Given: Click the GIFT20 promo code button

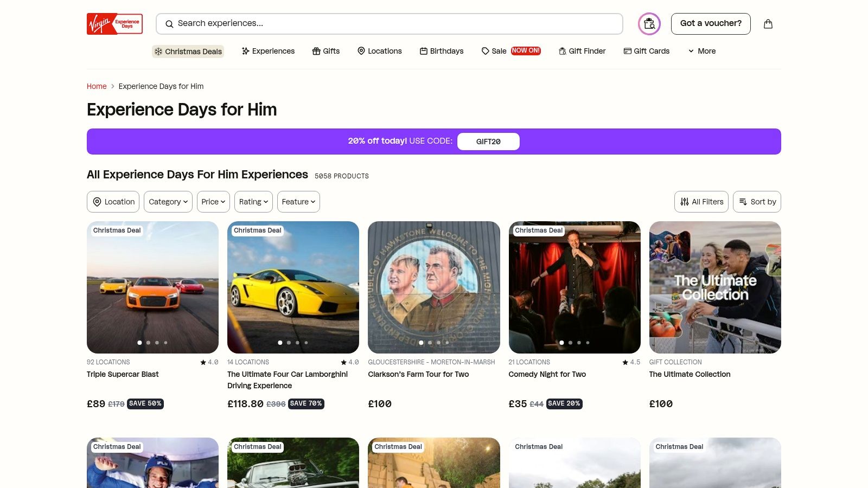Looking at the screenshot, I should [488, 141].
